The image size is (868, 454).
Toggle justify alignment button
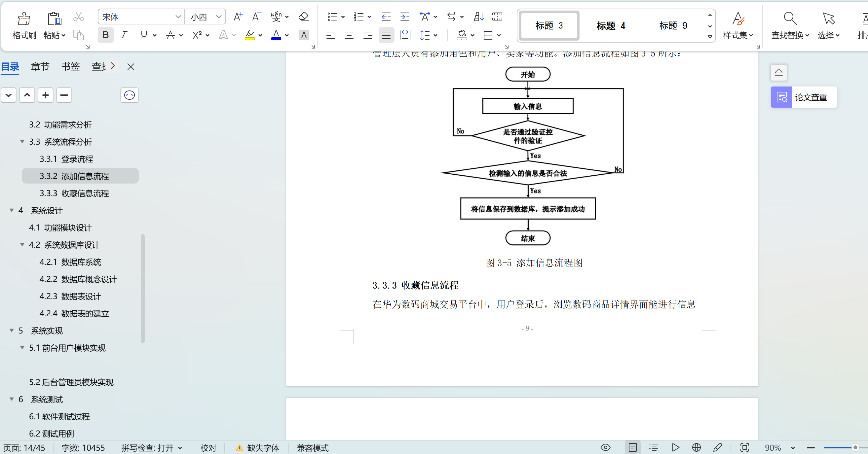tap(386, 35)
